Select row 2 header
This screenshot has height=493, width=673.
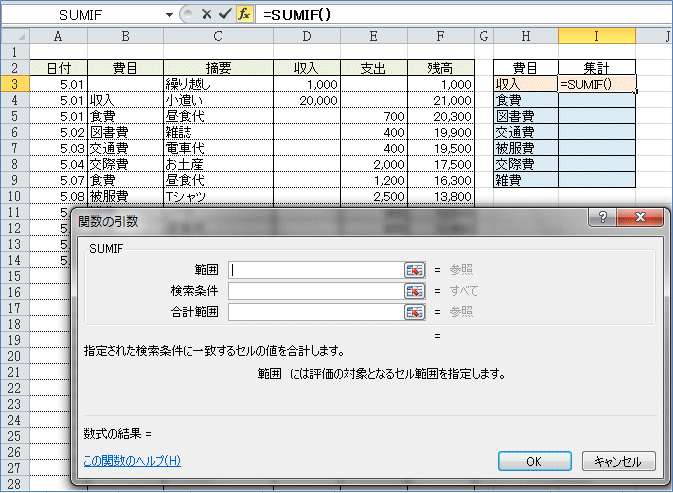pos(14,68)
